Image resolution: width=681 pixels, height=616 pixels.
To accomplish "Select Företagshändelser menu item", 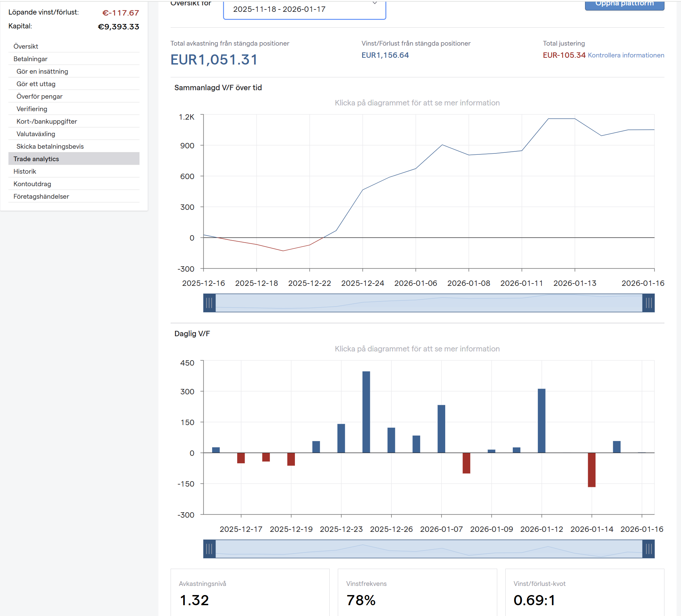I will (41, 196).
